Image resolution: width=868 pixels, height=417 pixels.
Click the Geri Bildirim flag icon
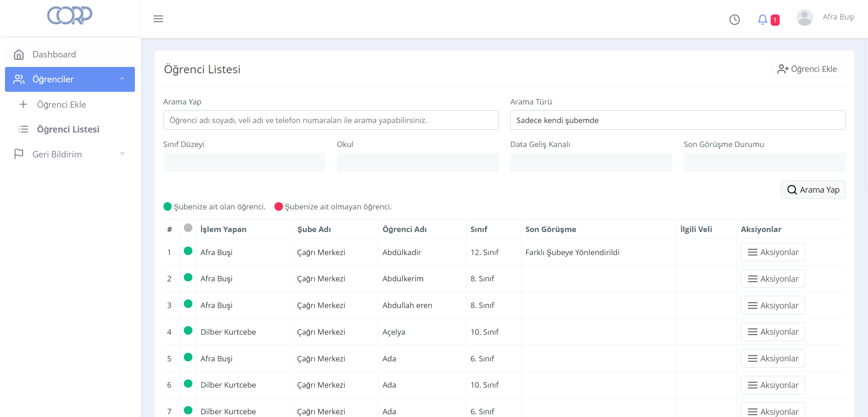pyautogui.click(x=19, y=154)
